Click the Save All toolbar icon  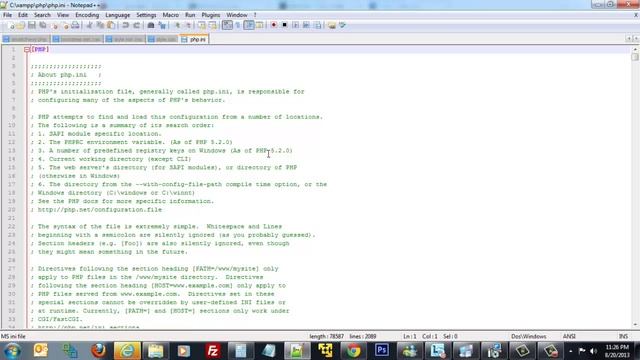[42, 25]
